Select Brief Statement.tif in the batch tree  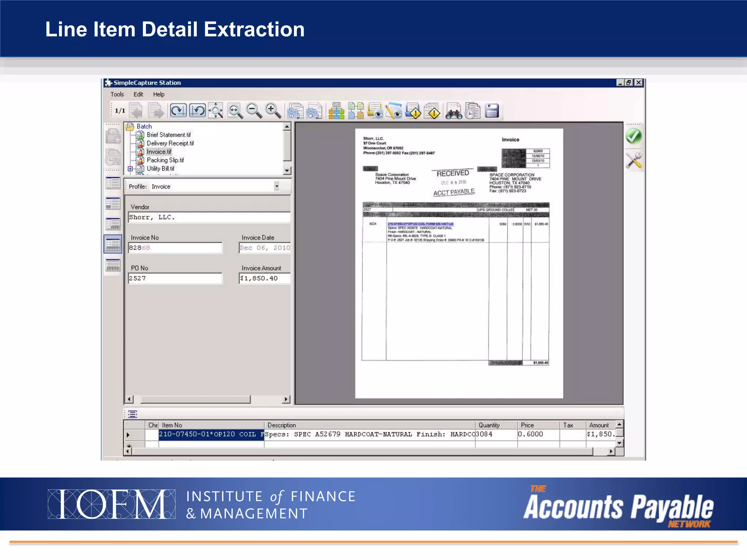169,135
